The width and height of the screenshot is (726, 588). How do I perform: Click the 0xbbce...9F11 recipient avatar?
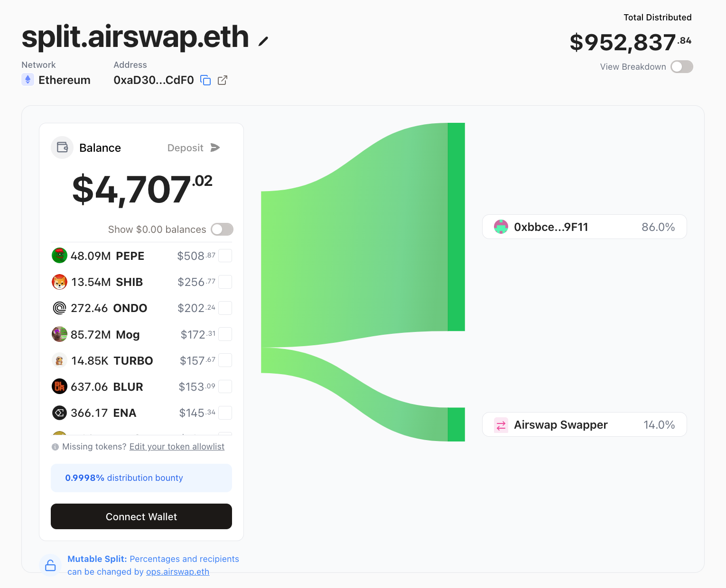tap(501, 227)
